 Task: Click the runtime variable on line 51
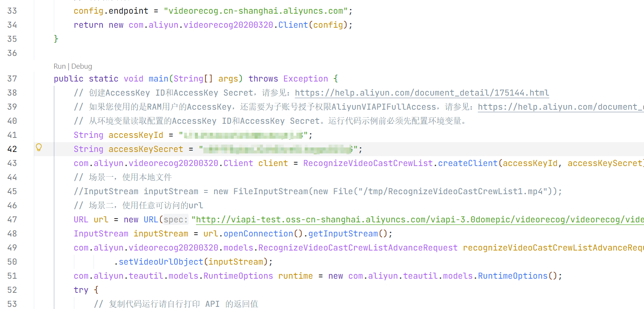(296, 276)
